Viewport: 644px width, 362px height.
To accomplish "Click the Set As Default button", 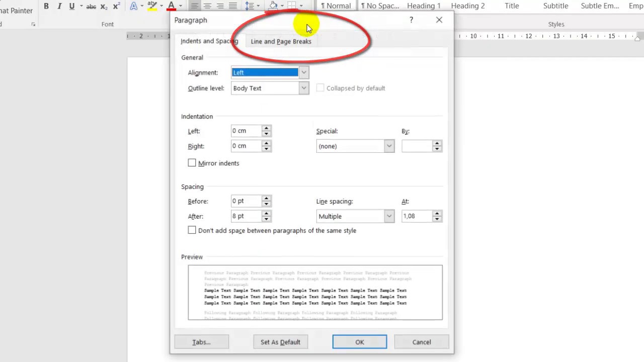I will pos(281,342).
